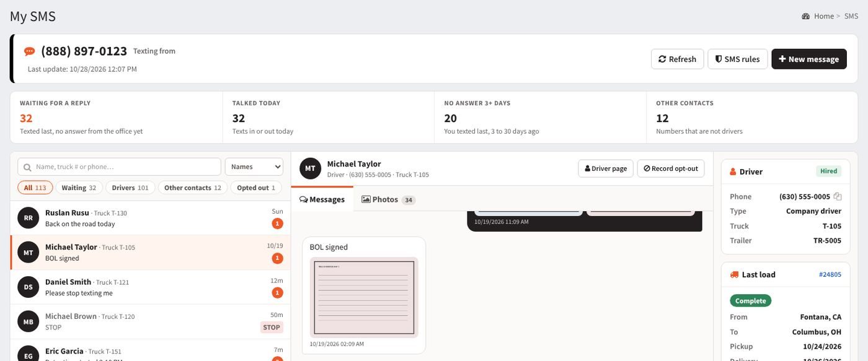Click the MB avatar for Michael Brown
Viewport: 868px width, 361px height.
[28, 321]
